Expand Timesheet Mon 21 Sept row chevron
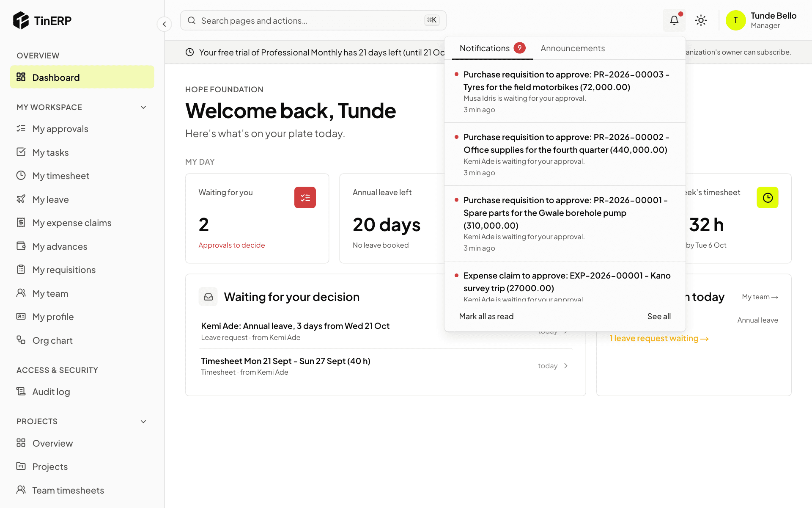 coord(566,366)
